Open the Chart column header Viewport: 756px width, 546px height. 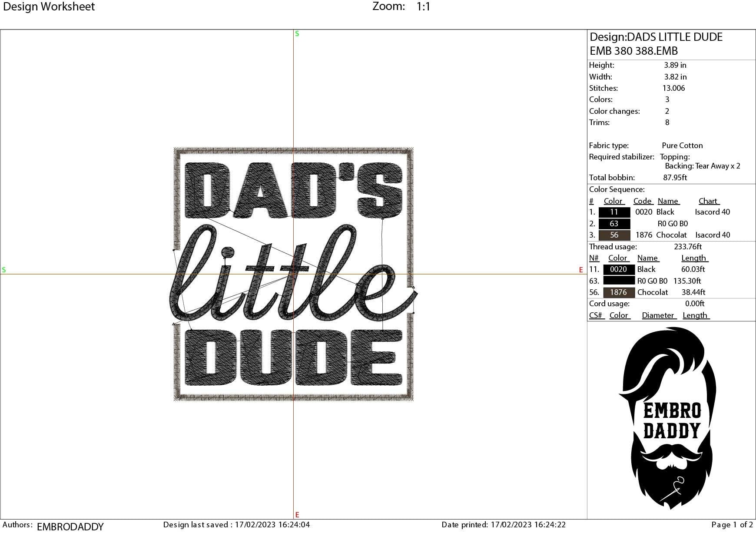click(x=708, y=201)
